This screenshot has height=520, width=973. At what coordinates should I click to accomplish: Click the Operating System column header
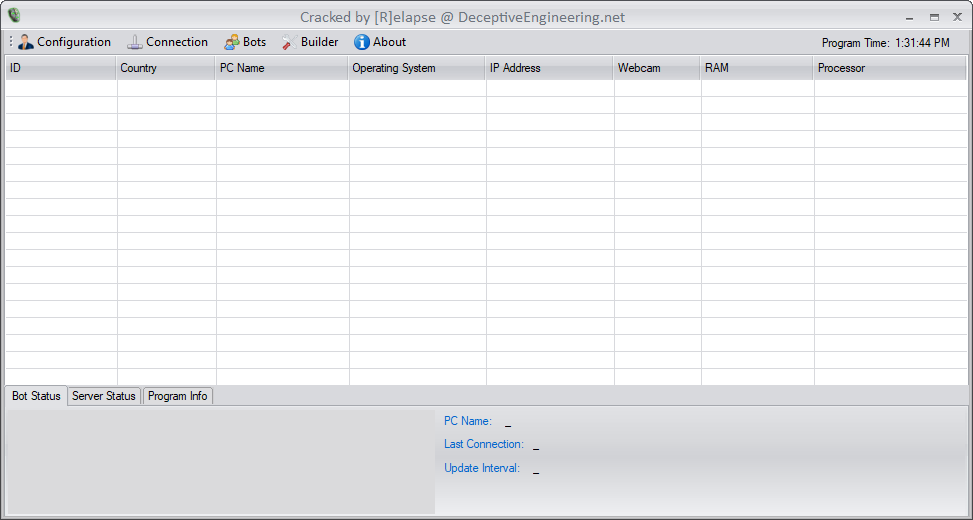pyautogui.click(x=417, y=68)
